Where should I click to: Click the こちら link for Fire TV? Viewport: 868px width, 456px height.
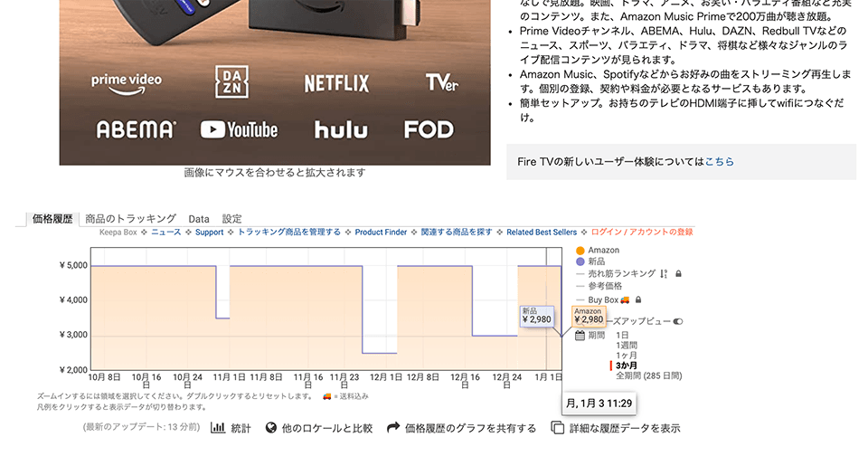click(720, 162)
